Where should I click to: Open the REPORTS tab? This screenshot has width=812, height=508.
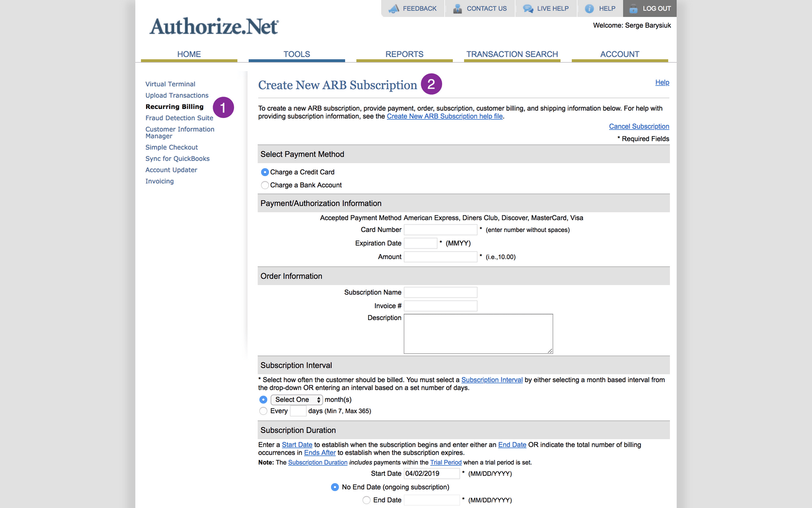click(x=404, y=54)
